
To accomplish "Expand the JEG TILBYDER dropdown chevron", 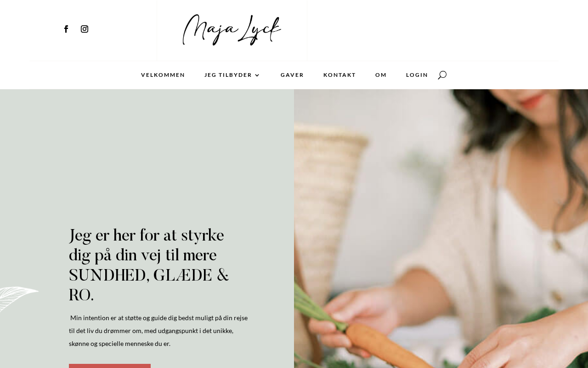I will point(257,75).
